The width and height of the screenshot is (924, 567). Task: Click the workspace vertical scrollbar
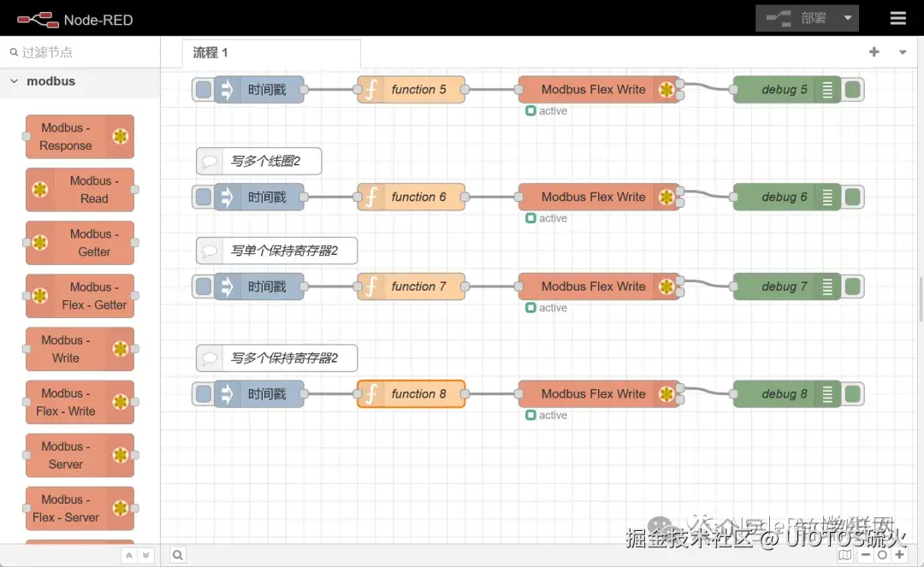[x=921, y=298]
